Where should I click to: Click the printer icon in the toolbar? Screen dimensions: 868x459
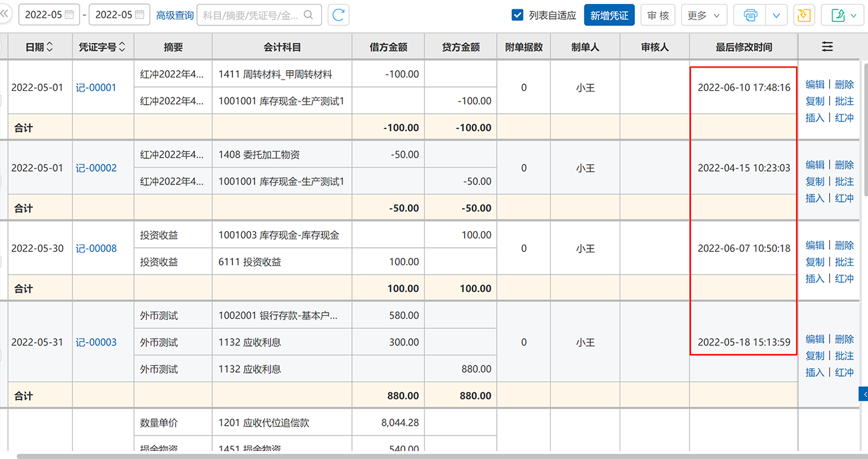pos(750,15)
